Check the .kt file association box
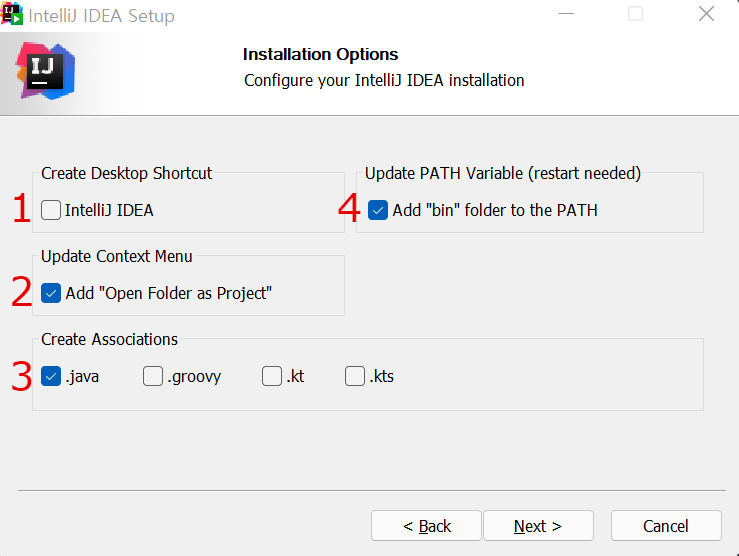739x556 pixels. (272, 376)
